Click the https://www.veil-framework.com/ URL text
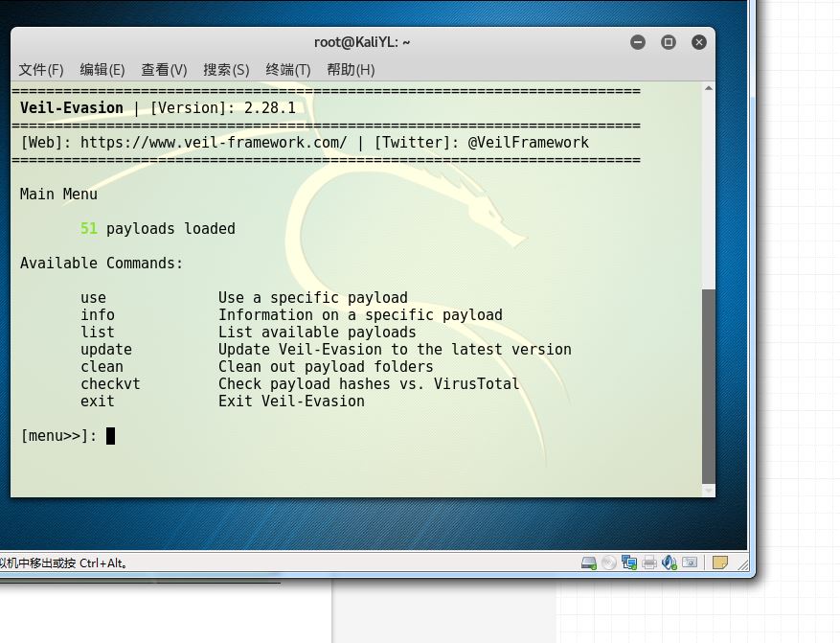 [x=214, y=143]
